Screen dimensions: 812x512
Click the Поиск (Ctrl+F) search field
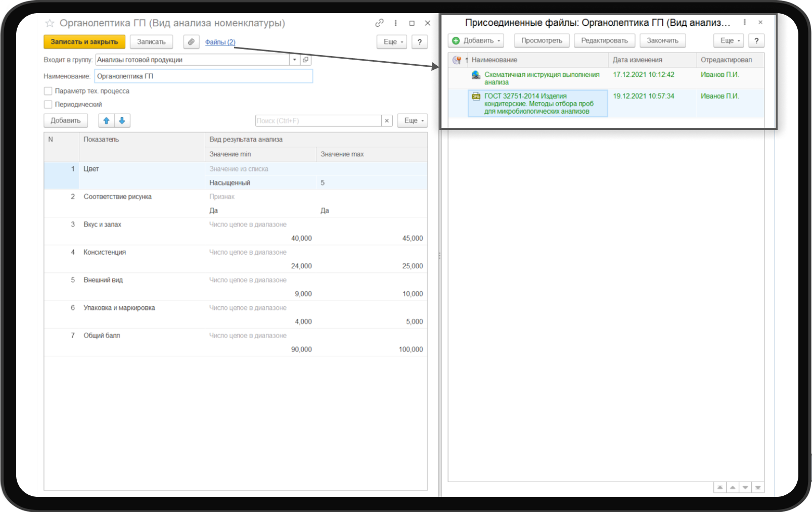319,121
